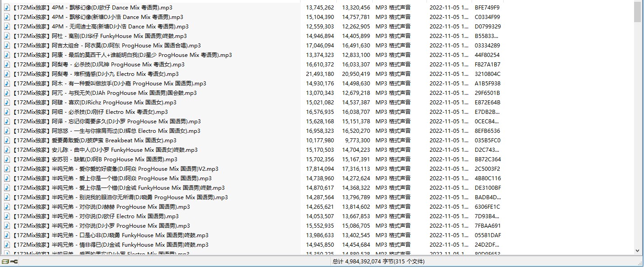Click MP3 icon for 阿悠悠 - 一生与你擦肩而过
644x267 pixels.
[7, 131]
